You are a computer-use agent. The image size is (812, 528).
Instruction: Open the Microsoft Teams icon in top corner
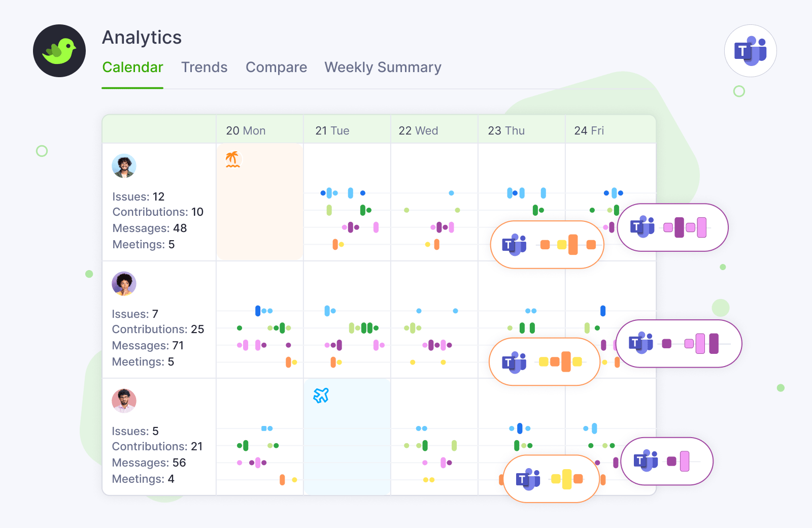[750, 51]
